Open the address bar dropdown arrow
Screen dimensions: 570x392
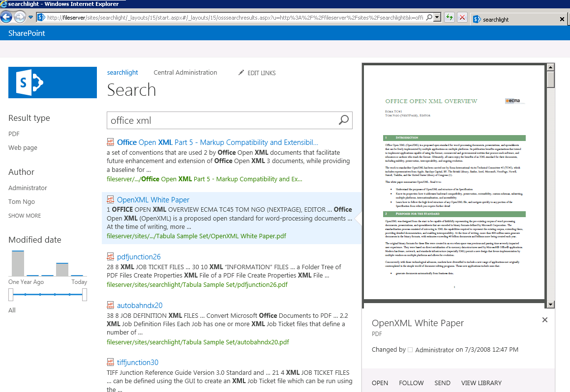tap(437, 18)
